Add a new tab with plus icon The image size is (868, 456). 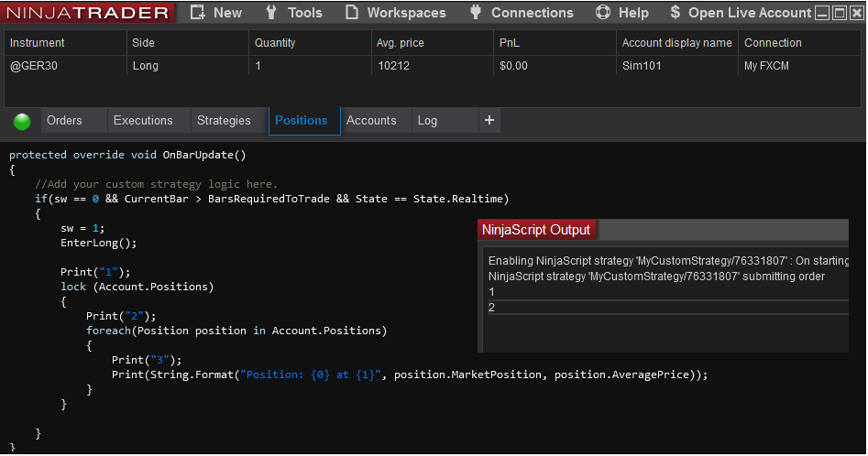pyautogui.click(x=489, y=120)
